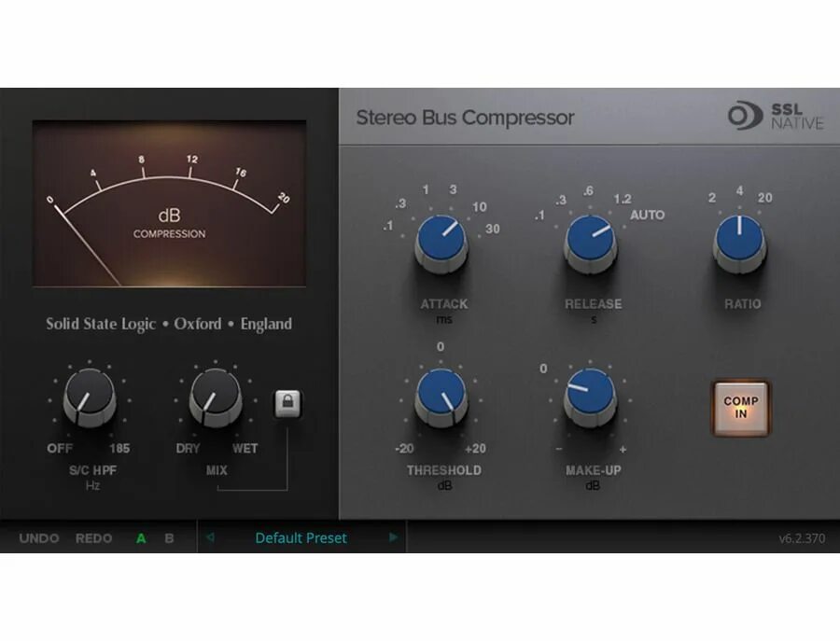The image size is (840, 641).
Task: Go to previous preset with left arrow
Action: point(210,537)
